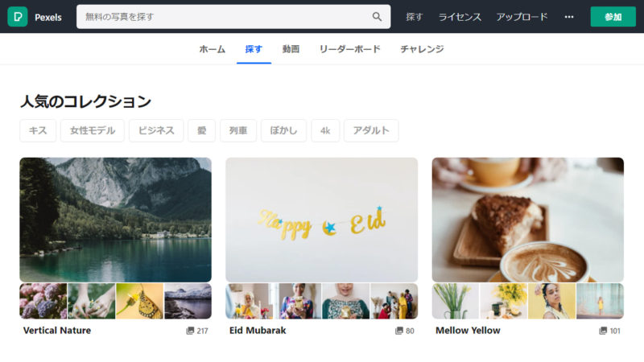The image size is (644, 362).
Task: Click the 参加 join button
Action: pos(613,16)
